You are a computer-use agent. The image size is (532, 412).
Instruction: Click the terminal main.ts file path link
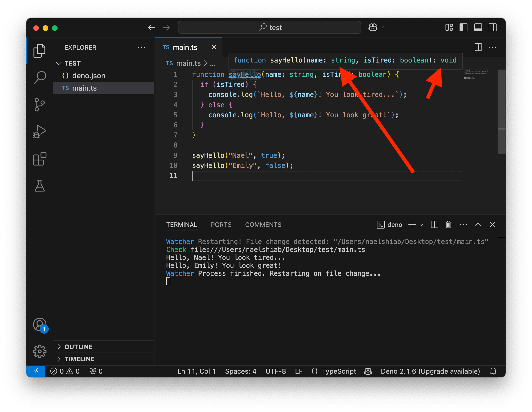pos(277,250)
